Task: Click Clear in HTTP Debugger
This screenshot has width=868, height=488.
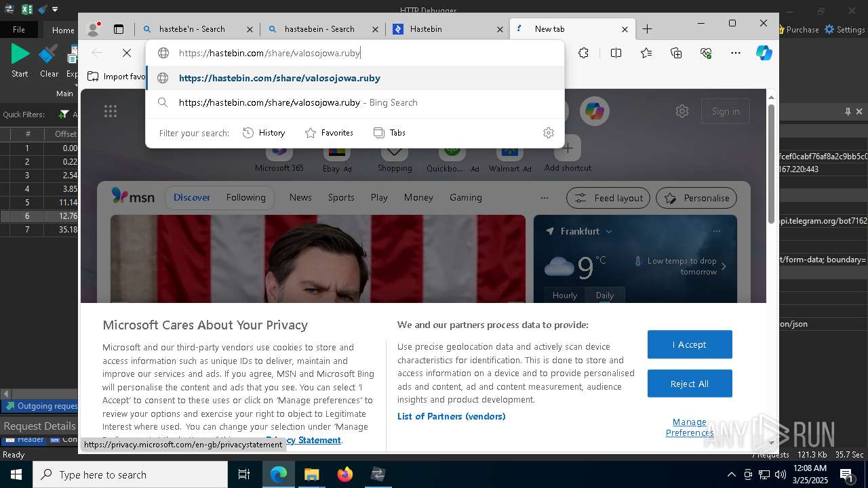Action: point(49,60)
